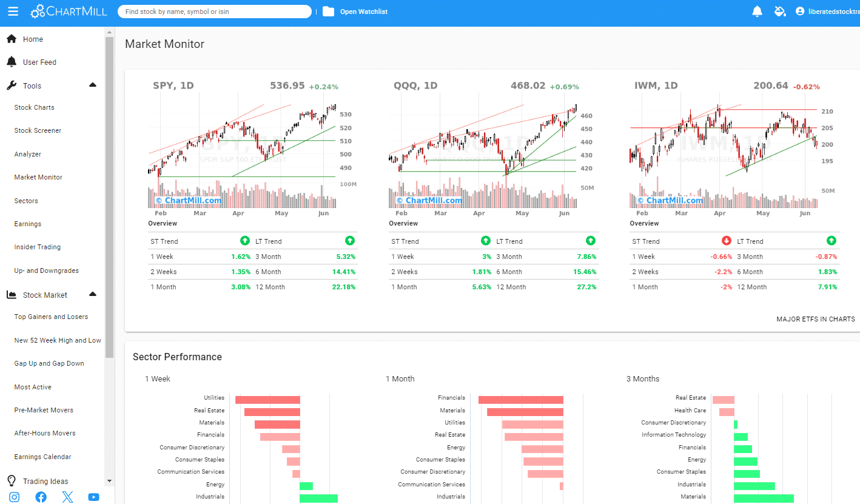
Task: Click the stock search input field
Action: click(215, 11)
